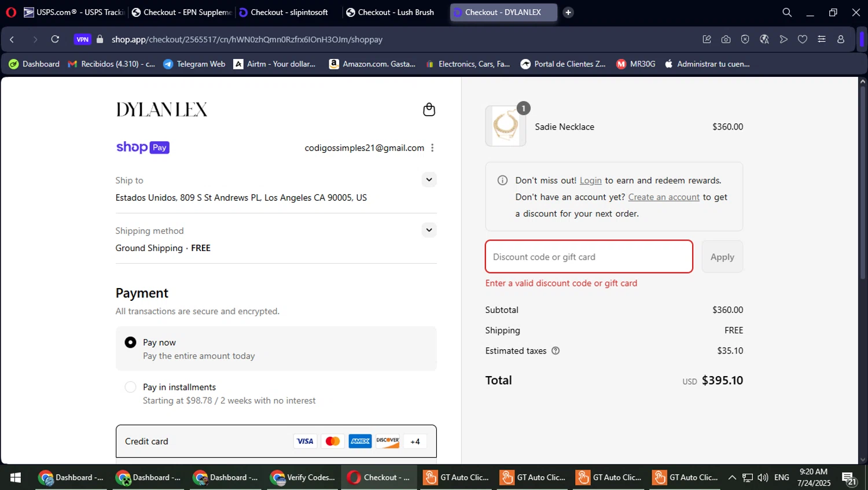Open the ENG language indicator
The width and height of the screenshot is (868, 490).
(x=781, y=477)
